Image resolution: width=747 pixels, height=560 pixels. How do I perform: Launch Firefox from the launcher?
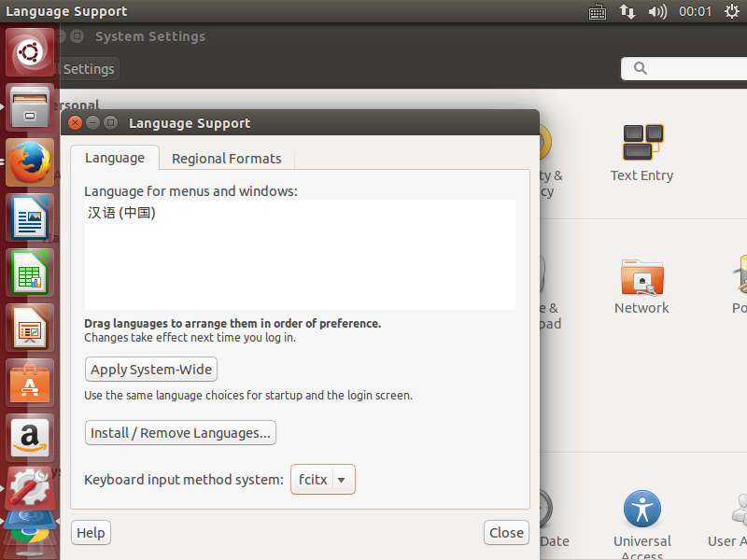click(29, 164)
